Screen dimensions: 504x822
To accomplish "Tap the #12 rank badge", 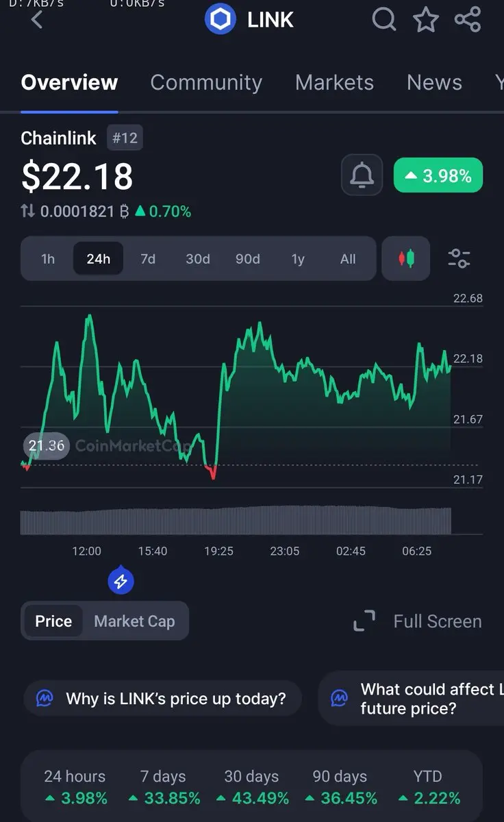I will coord(125,138).
